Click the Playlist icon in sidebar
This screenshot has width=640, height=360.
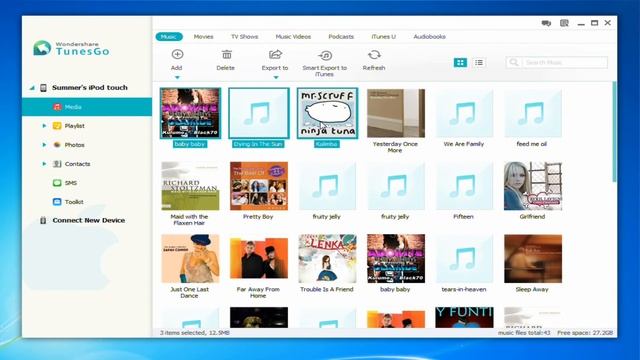[x=57, y=126]
